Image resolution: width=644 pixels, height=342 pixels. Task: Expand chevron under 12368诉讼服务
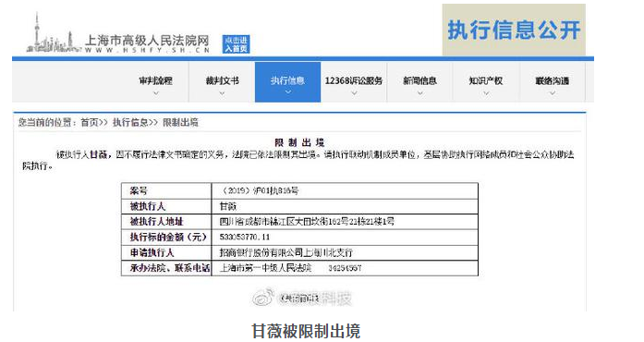(x=354, y=93)
